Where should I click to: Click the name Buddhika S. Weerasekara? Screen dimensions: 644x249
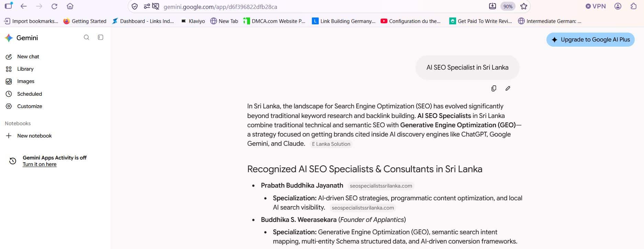[299, 220]
